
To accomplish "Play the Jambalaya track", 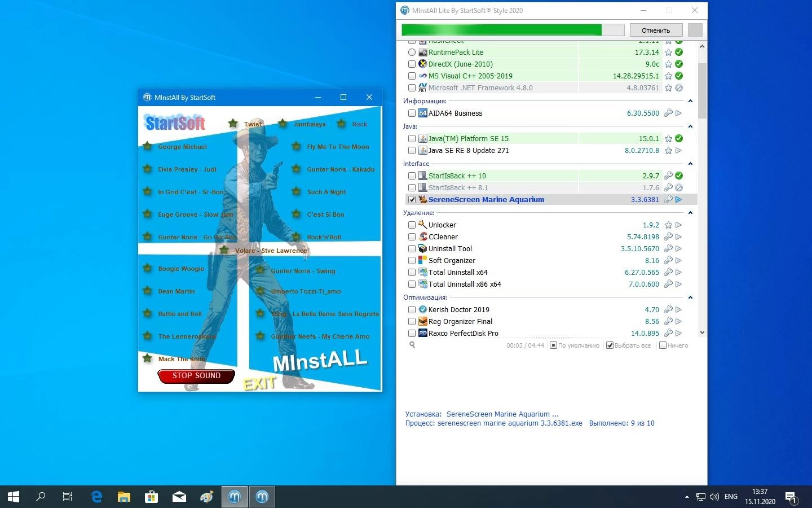I will pyautogui.click(x=309, y=124).
